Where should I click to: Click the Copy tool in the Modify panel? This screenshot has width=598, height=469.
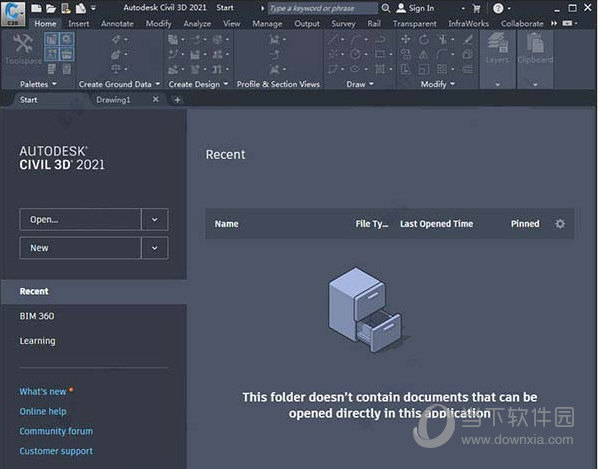pos(406,54)
